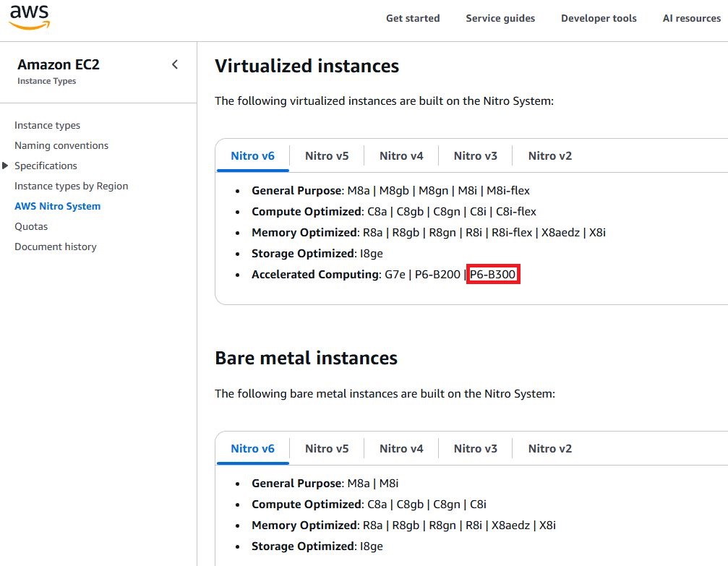Switch to Nitro v5 tab under Virtualized instances
The width and height of the screenshot is (728, 566).
pyautogui.click(x=327, y=155)
